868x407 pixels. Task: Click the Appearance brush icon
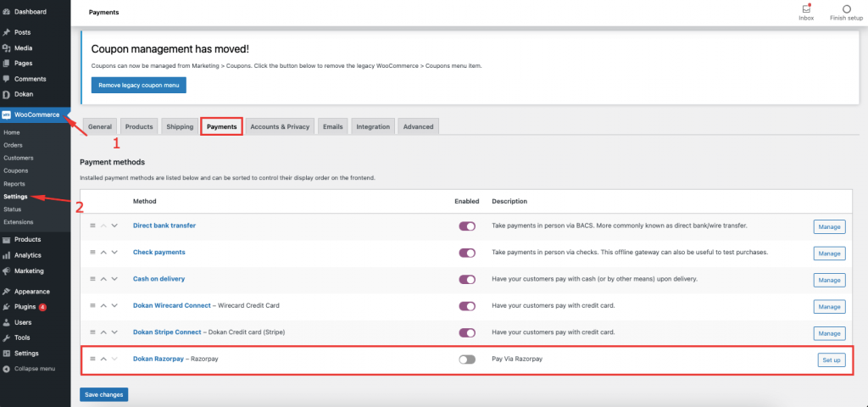6,292
